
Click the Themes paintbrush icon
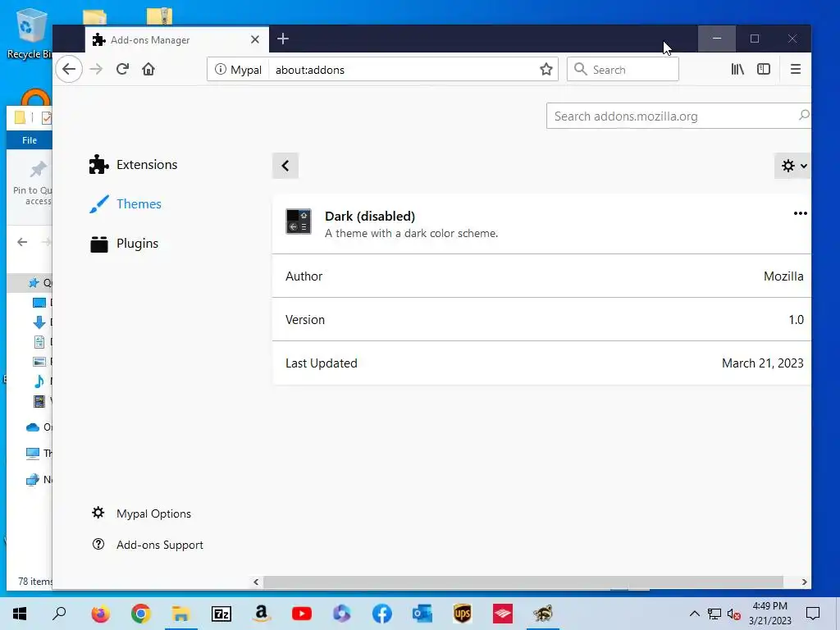99,204
